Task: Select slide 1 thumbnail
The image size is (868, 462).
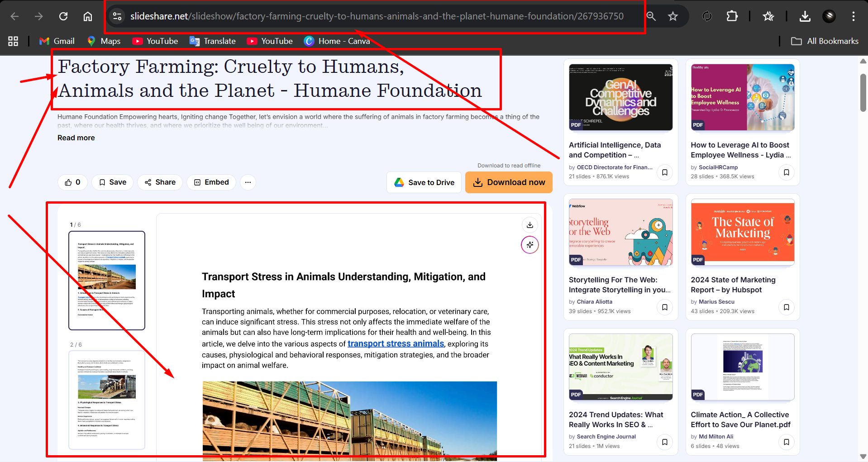Action: pyautogui.click(x=107, y=281)
